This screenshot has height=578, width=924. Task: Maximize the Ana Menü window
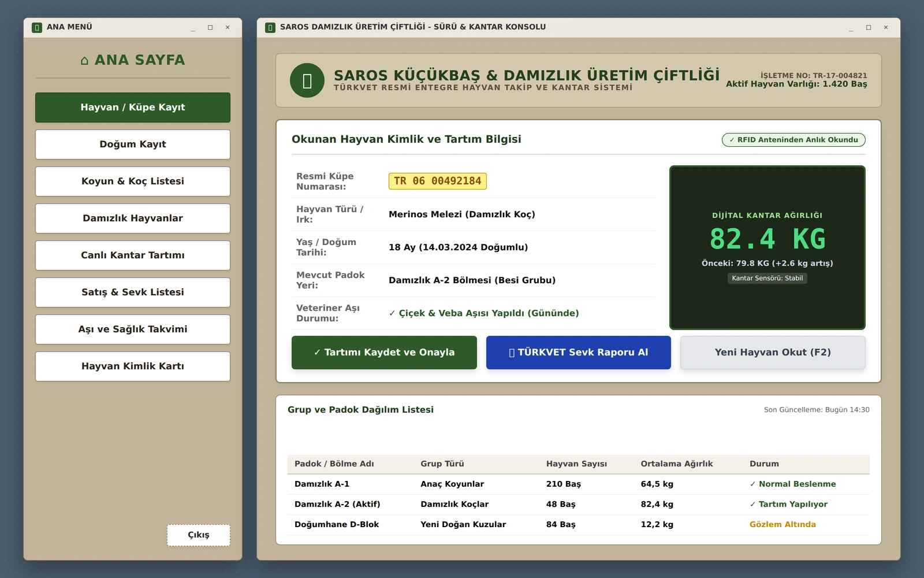coord(210,27)
